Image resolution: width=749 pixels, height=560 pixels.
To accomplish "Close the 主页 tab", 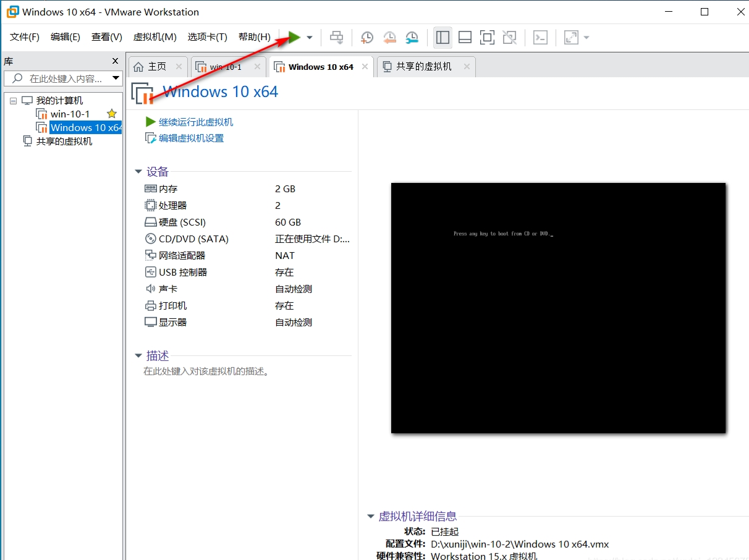I will (x=179, y=67).
